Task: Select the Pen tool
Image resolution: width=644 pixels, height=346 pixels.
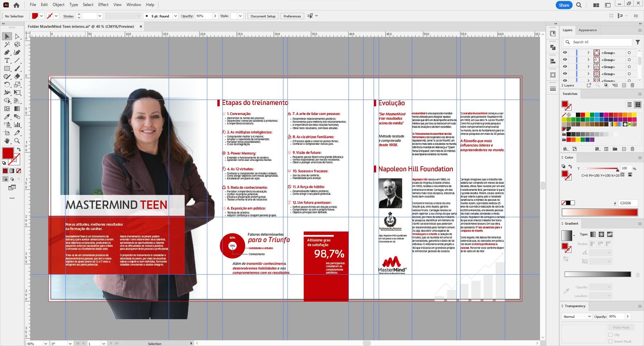Action: click(7, 52)
